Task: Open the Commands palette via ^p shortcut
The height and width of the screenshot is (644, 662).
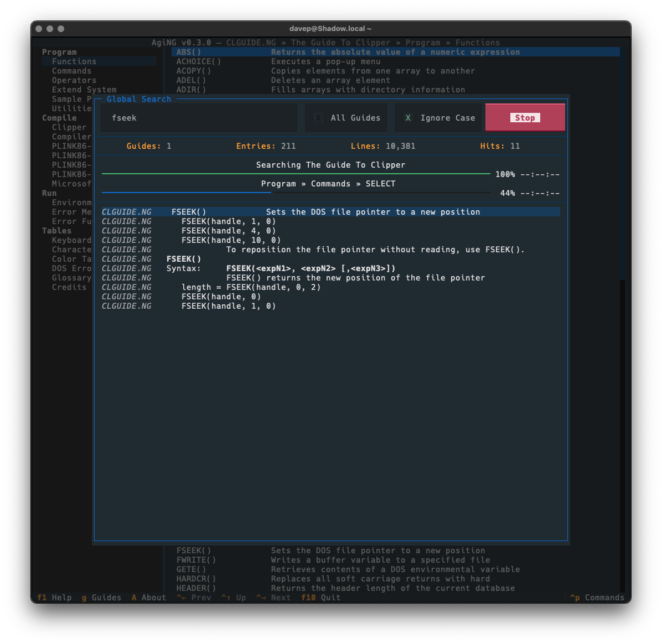Action: pos(597,598)
